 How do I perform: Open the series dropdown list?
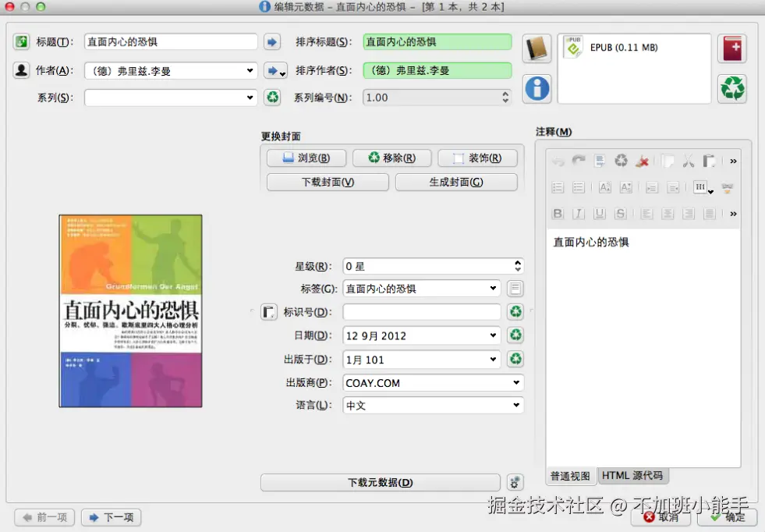[250, 98]
